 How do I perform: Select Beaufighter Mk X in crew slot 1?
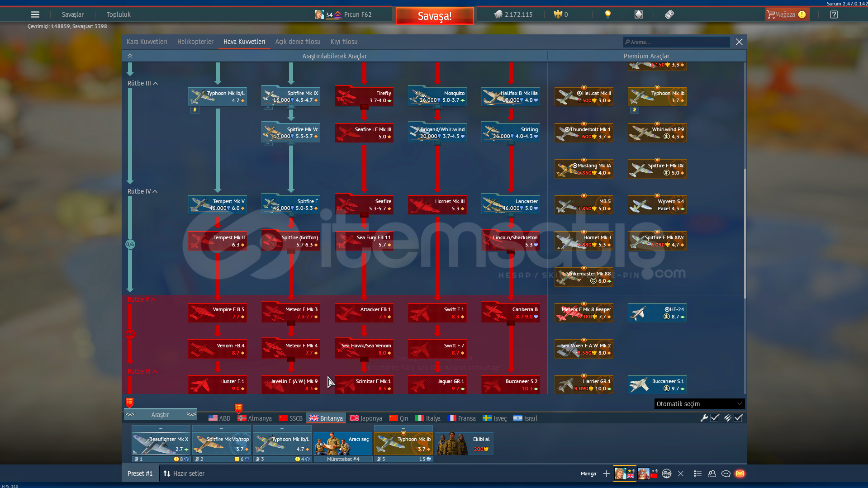[x=161, y=444]
